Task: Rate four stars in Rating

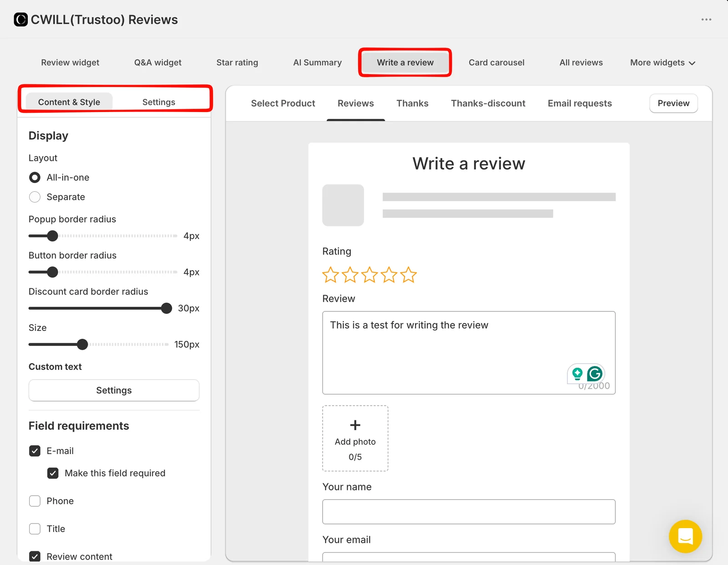Action: 389,275
